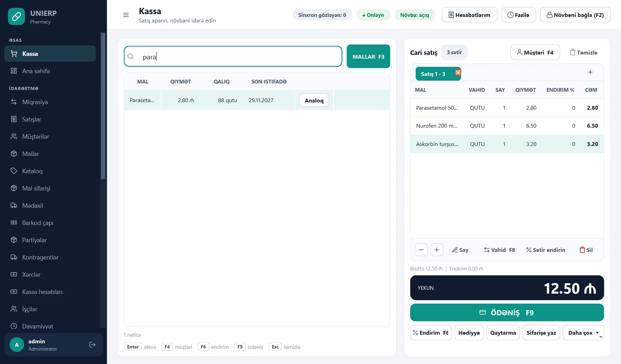Open Mallar in the sidebar

[x=50, y=154]
